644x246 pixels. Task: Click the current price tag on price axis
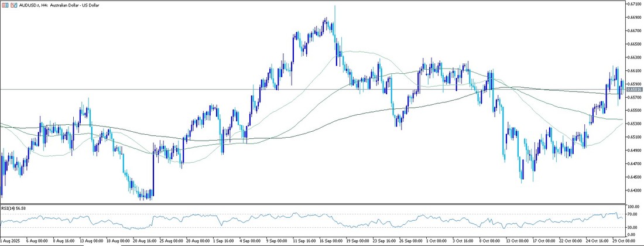(x=634, y=90)
